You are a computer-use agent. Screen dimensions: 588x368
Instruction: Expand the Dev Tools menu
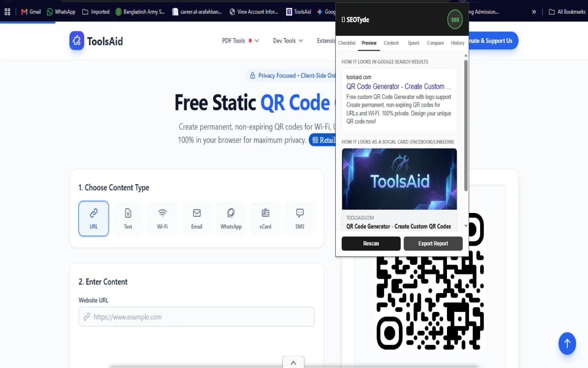click(x=288, y=40)
